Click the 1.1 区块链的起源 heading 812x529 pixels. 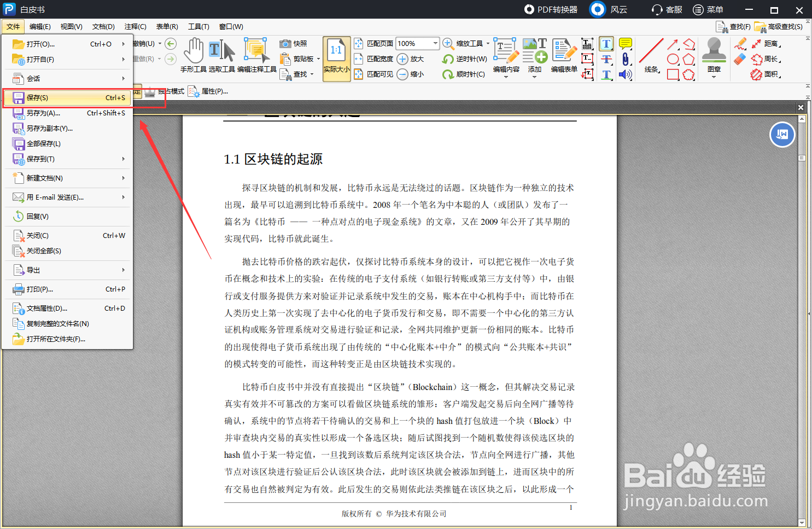[273, 159]
